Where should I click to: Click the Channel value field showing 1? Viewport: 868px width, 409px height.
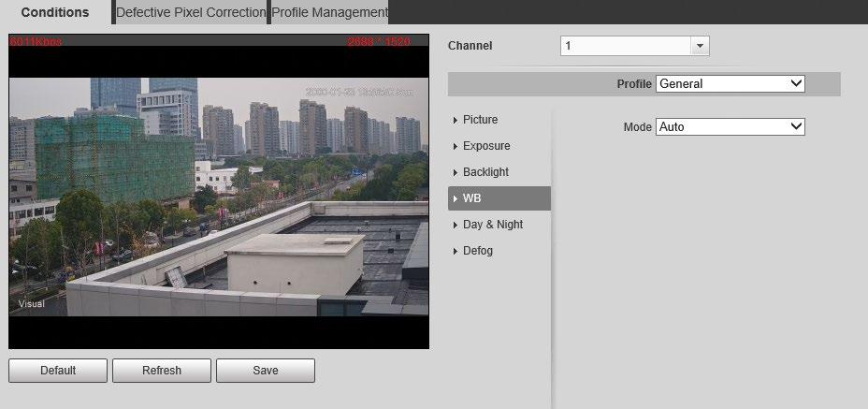(626, 46)
